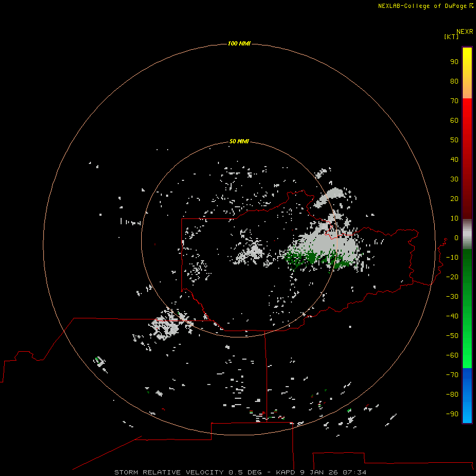Click the 60 value on velocity scale
Viewport: 476px width, 476px height.
[454, 121]
